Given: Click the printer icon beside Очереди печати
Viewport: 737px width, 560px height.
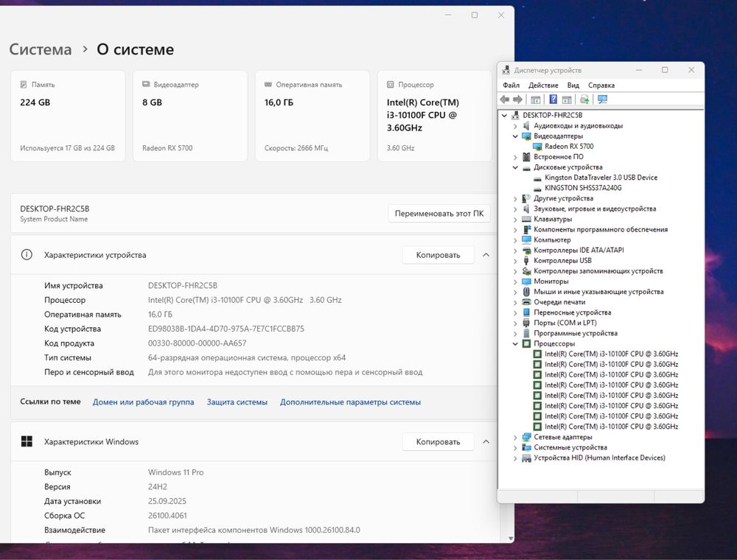Looking at the screenshot, I should click(x=526, y=302).
